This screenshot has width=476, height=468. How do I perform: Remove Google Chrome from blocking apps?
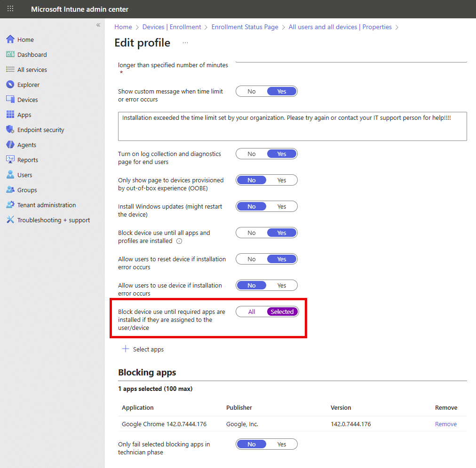445,424
